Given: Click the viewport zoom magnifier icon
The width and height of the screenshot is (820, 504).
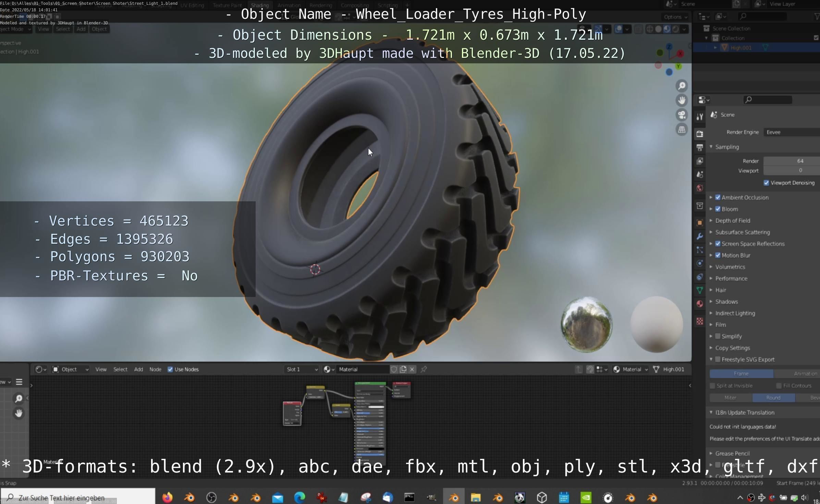Looking at the screenshot, I should click(x=682, y=86).
